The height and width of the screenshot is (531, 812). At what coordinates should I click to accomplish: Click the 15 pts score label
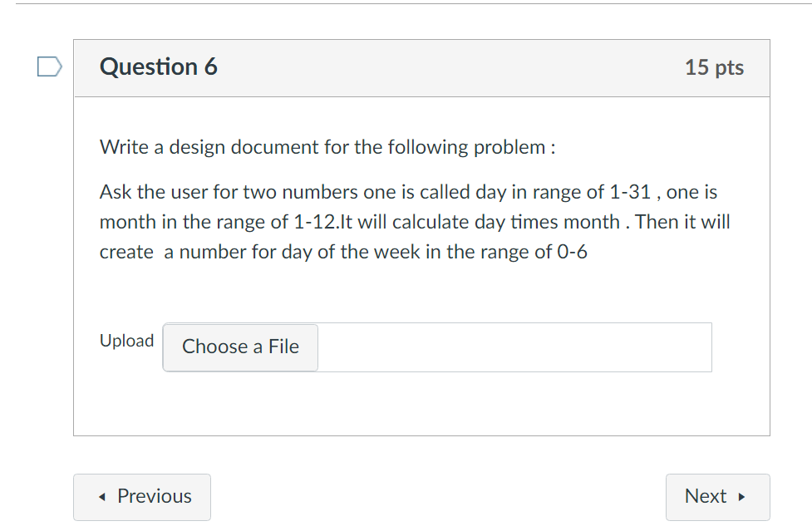(714, 67)
